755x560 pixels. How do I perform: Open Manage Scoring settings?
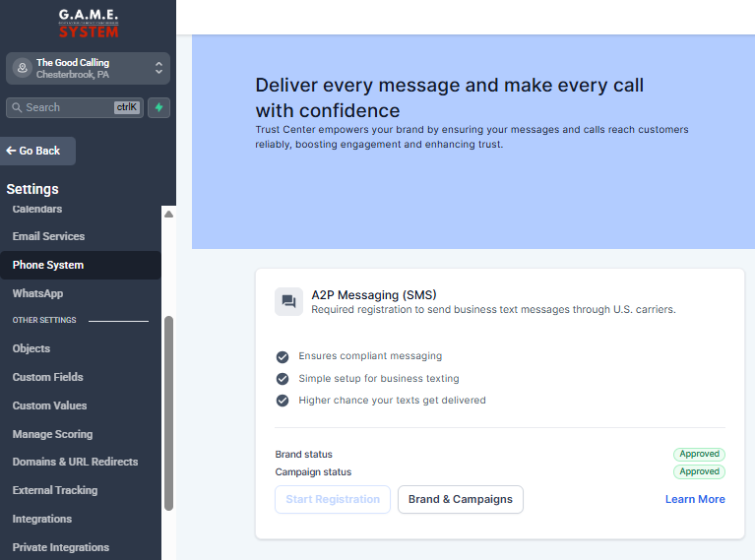[52, 434]
